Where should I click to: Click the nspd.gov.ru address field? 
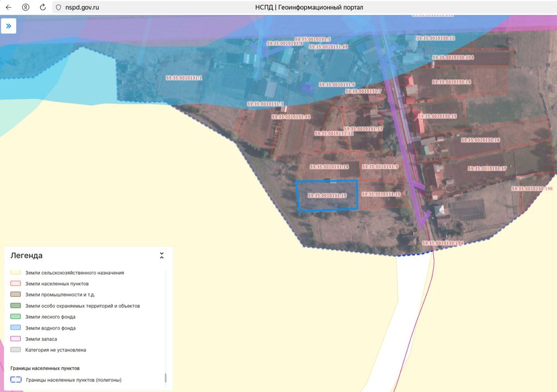point(82,7)
